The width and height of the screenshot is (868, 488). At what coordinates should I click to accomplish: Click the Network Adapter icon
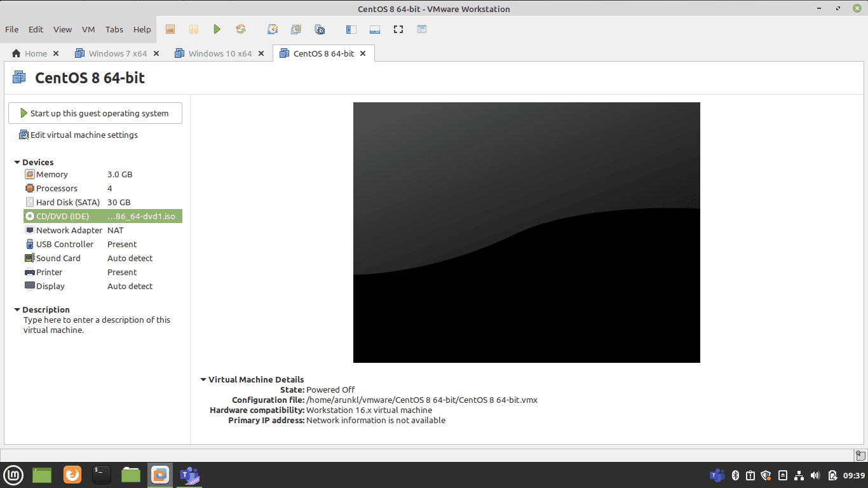point(30,230)
